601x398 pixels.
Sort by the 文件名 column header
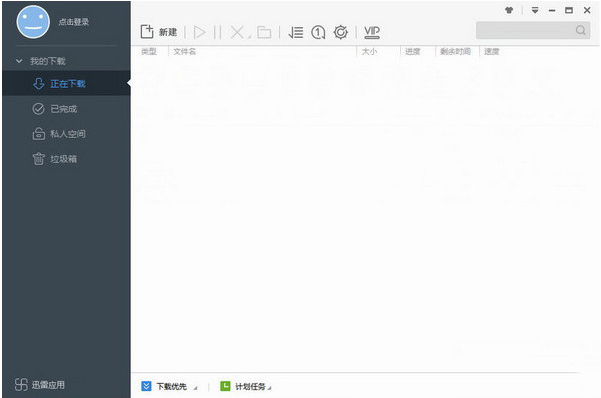coord(184,51)
